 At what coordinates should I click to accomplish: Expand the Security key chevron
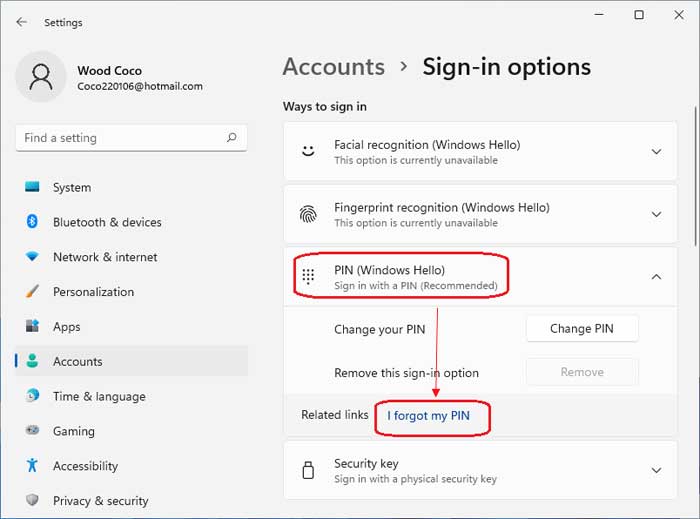coord(656,470)
